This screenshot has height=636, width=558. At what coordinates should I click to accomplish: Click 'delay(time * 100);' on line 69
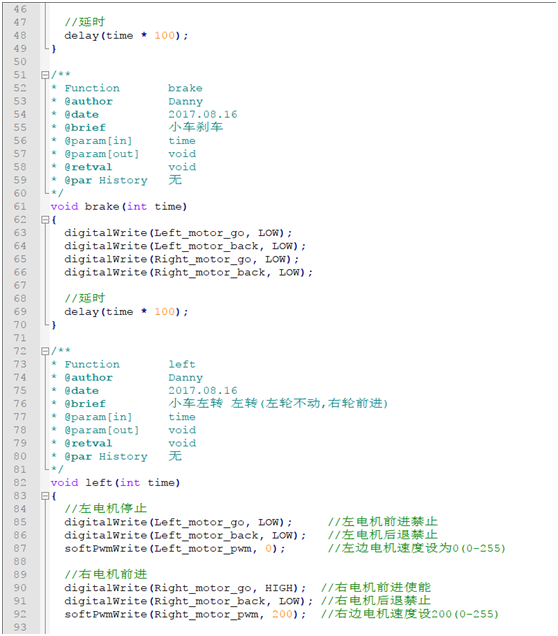126,312
